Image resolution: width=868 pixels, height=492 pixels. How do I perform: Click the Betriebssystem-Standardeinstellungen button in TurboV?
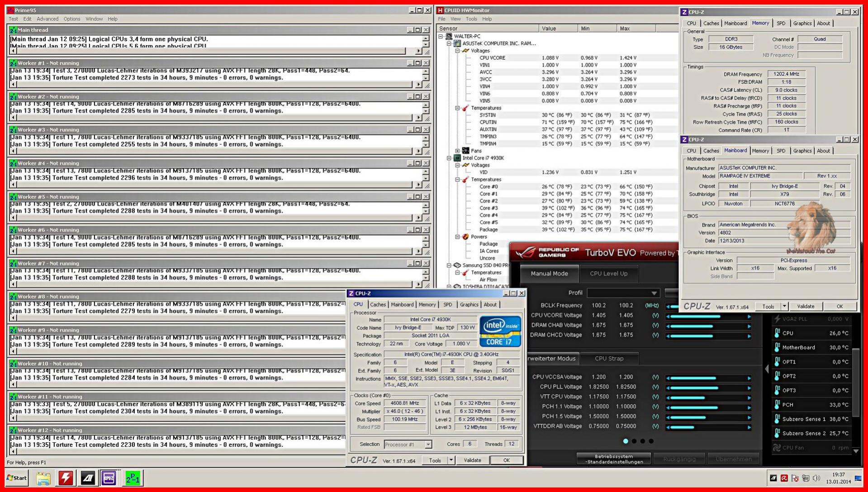[x=614, y=459]
